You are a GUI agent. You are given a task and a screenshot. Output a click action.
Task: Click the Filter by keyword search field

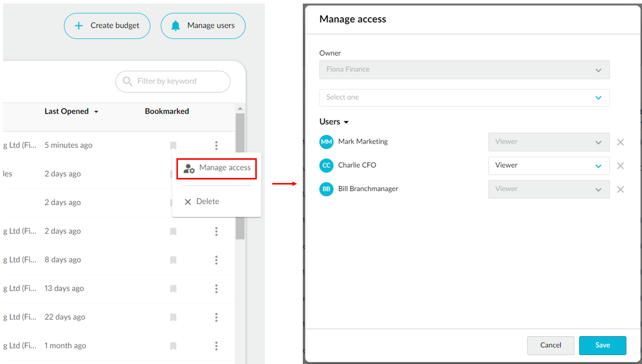173,81
